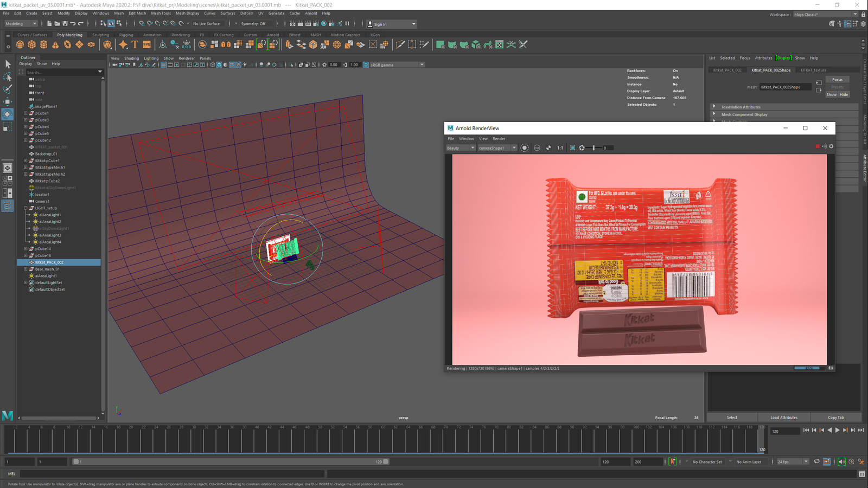This screenshot has width=868, height=488.
Task: Click the RenderView exposure slider
Action: coord(594,148)
